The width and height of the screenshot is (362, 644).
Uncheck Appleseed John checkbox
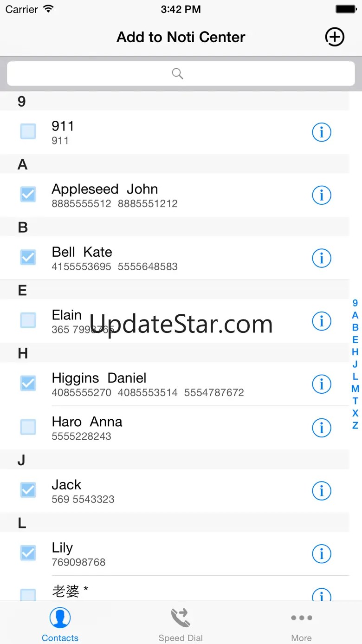click(x=28, y=194)
